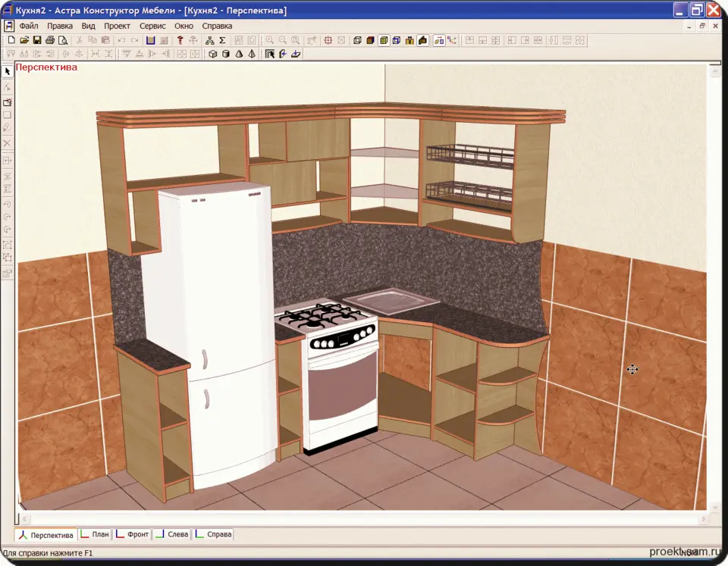
Task: Click the X delete icon in left toolbar
Action: coord(7,143)
